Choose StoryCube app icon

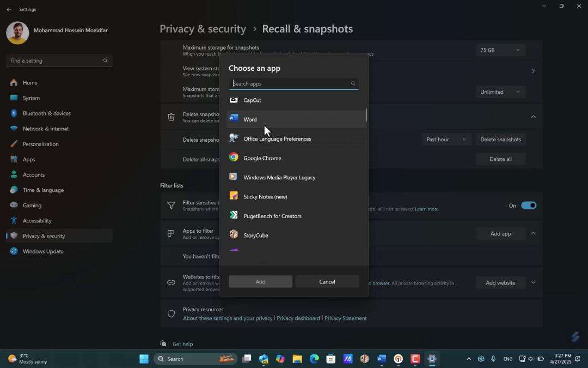click(x=234, y=234)
